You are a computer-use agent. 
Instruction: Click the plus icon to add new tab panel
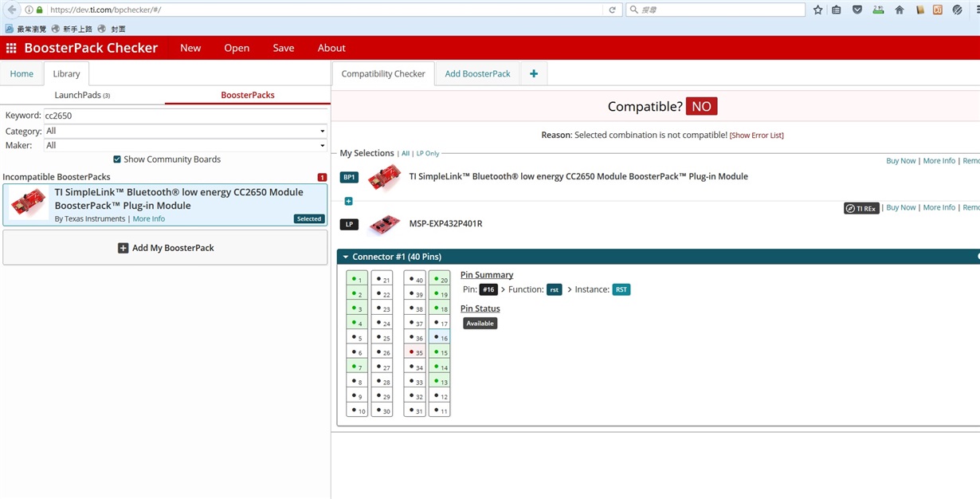(x=534, y=73)
